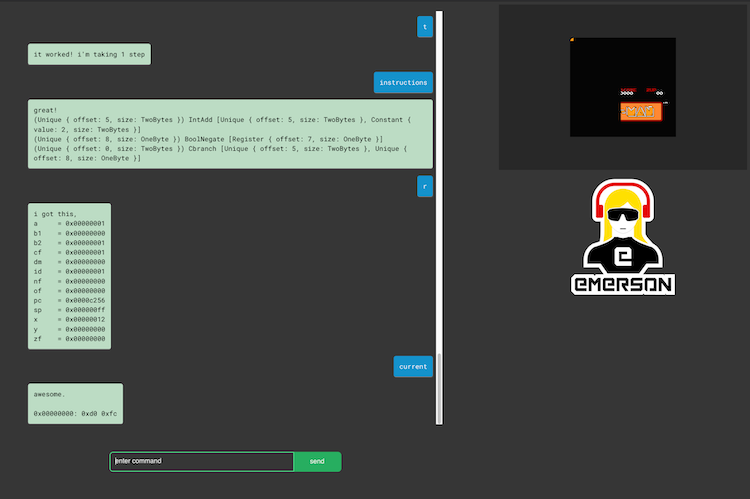
Task: Click the score display in the game
Action: tap(628, 92)
